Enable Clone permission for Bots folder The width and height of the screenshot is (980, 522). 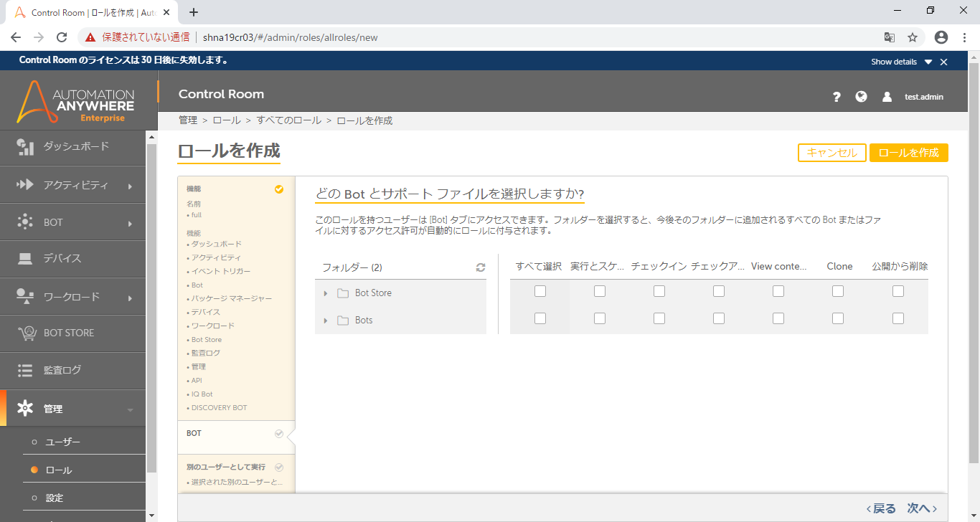coord(838,318)
